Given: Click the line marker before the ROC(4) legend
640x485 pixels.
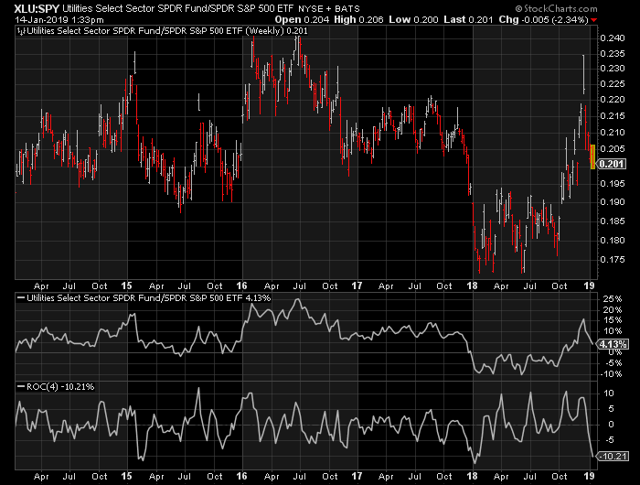Looking at the screenshot, I should point(21,386).
